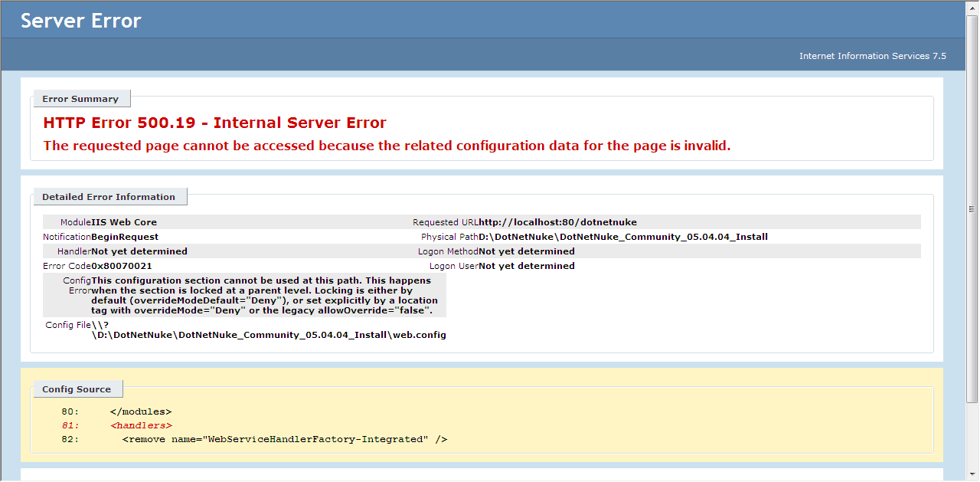Click the vertical scrollbar thumb
Image resolution: width=980 pixels, height=482 pixels.
[x=973, y=208]
